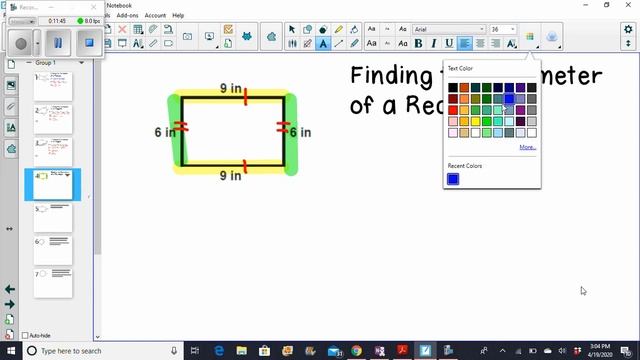Stop the screen recording

click(x=89, y=42)
